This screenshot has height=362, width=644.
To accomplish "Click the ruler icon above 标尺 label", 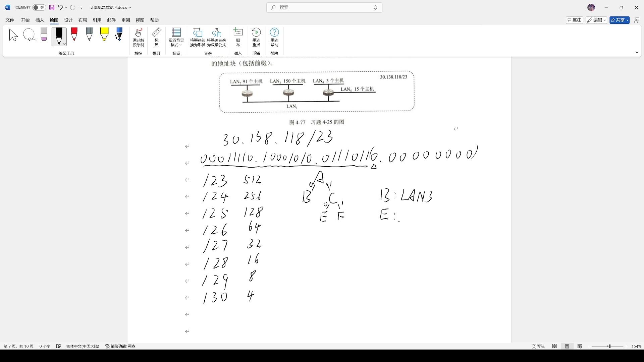I will tap(156, 33).
